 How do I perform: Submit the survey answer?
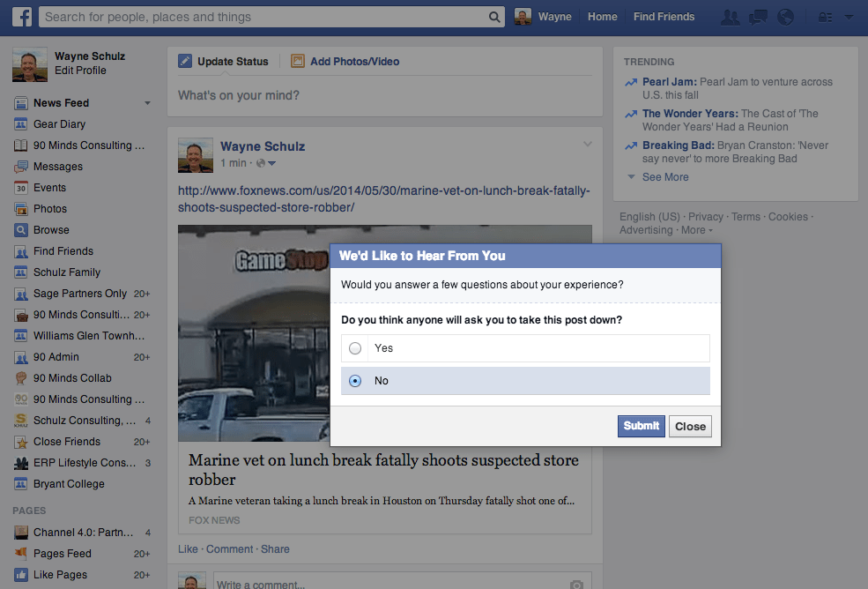pos(641,426)
